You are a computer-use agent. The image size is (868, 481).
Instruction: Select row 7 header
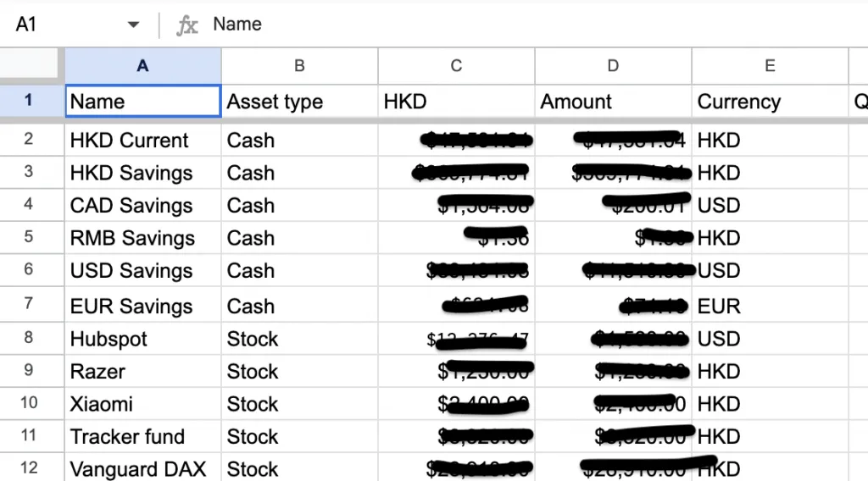(29, 306)
